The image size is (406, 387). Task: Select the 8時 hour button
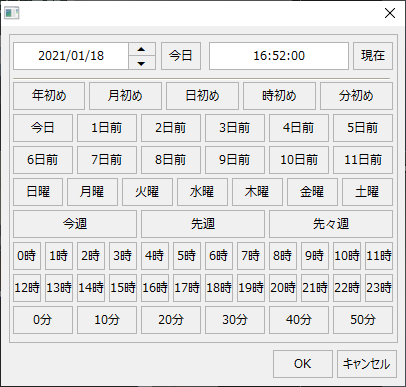pyautogui.click(x=283, y=256)
